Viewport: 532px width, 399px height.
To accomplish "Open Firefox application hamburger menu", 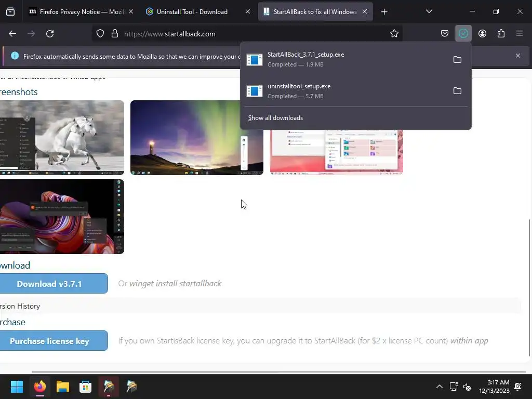I will (x=519, y=34).
